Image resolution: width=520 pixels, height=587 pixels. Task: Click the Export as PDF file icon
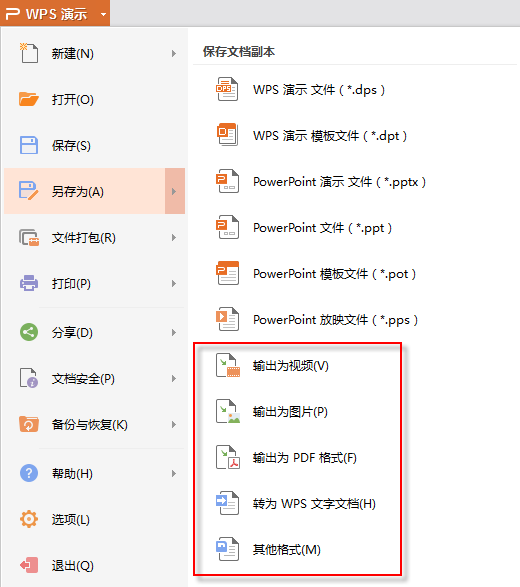click(228, 457)
